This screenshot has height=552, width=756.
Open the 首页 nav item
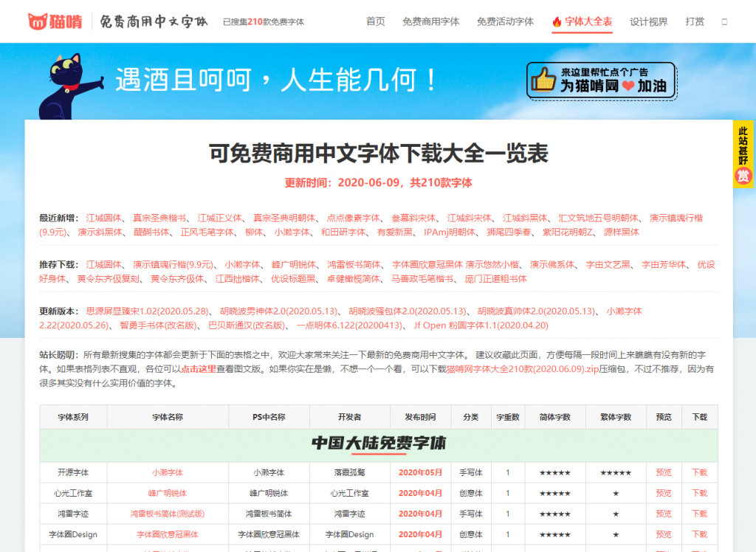tap(376, 21)
